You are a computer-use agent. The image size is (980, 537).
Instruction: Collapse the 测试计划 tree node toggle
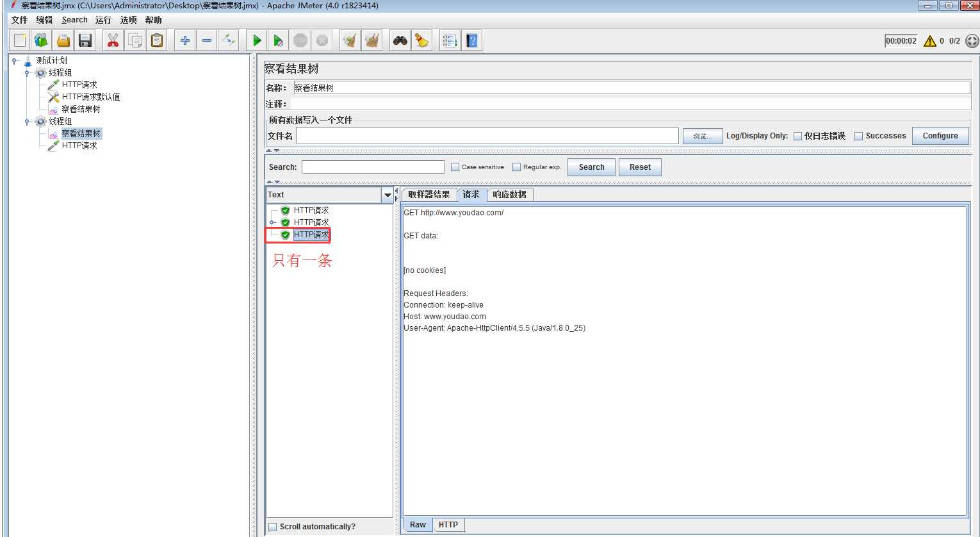(x=15, y=61)
